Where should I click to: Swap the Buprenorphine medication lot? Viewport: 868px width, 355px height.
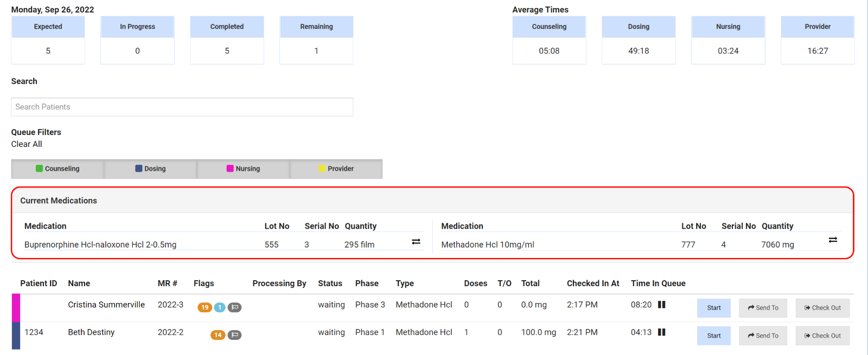pos(416,242)
